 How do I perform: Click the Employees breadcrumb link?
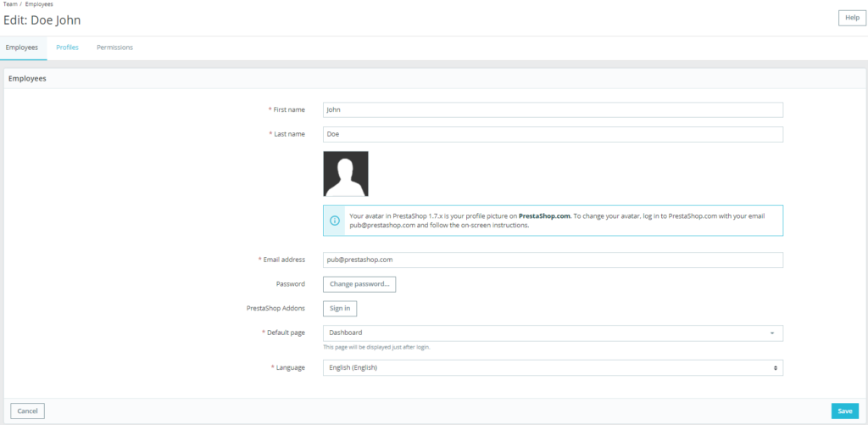coord(39,4)
